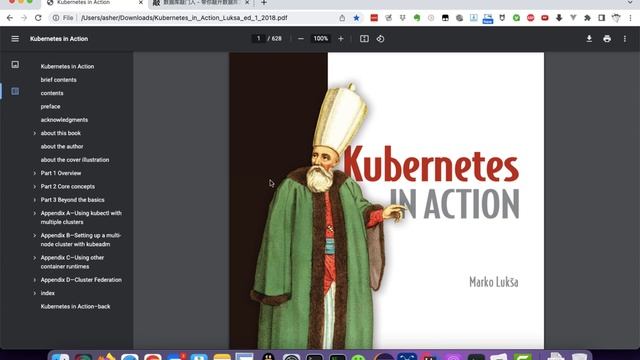Show document outline in sidebar
Screen dimensions: 640x360
coord(15,91)
